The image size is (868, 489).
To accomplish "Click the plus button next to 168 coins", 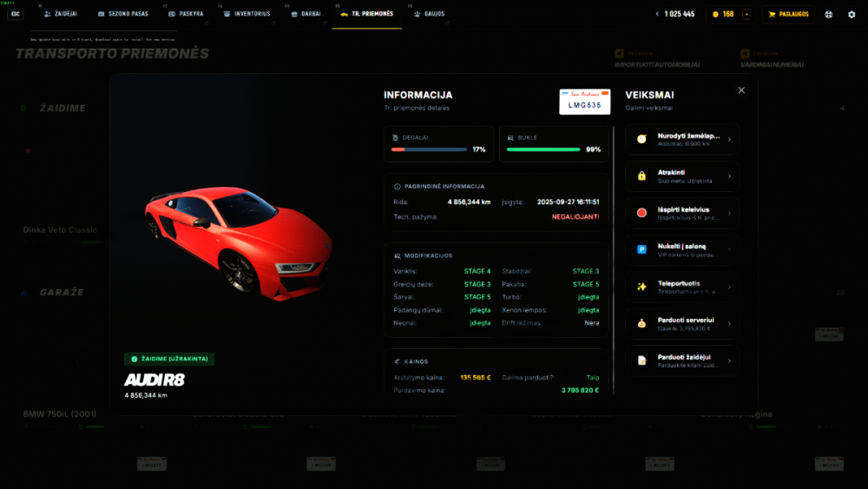I will [746, 15].
